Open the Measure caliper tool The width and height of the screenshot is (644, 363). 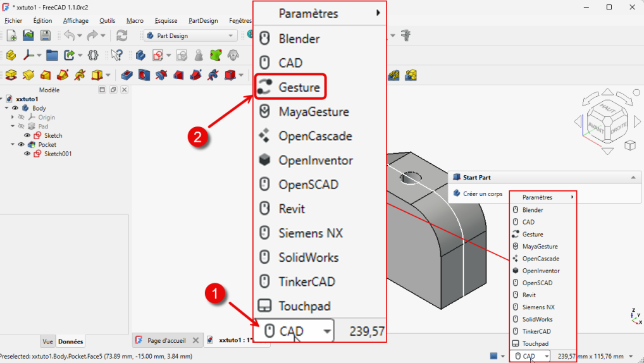[406, 35]
